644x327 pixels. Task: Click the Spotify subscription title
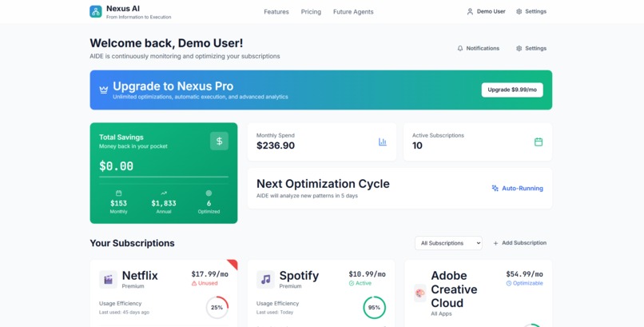[x=299, y=275]
